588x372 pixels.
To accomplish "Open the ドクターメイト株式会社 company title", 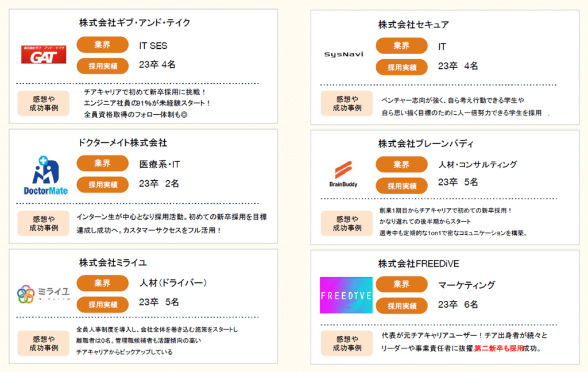I will (x=122, y=142).
